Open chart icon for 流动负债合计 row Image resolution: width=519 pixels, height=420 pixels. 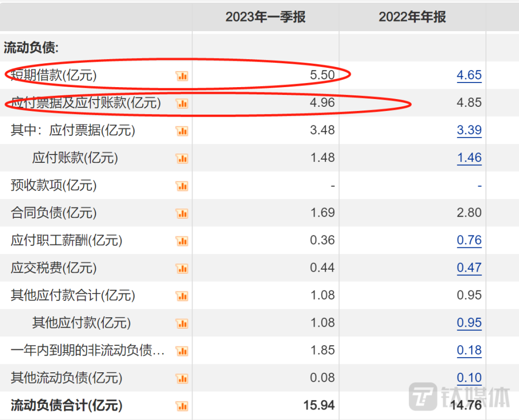[182, 406]
